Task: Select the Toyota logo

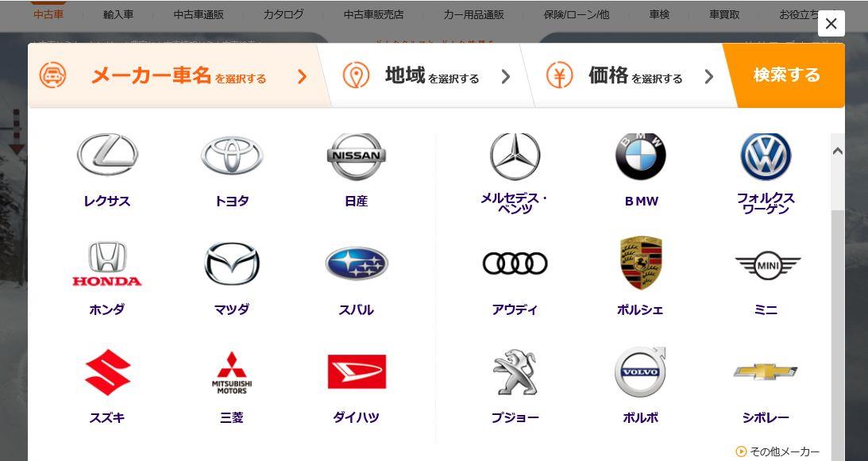Action: coord(232,156)
